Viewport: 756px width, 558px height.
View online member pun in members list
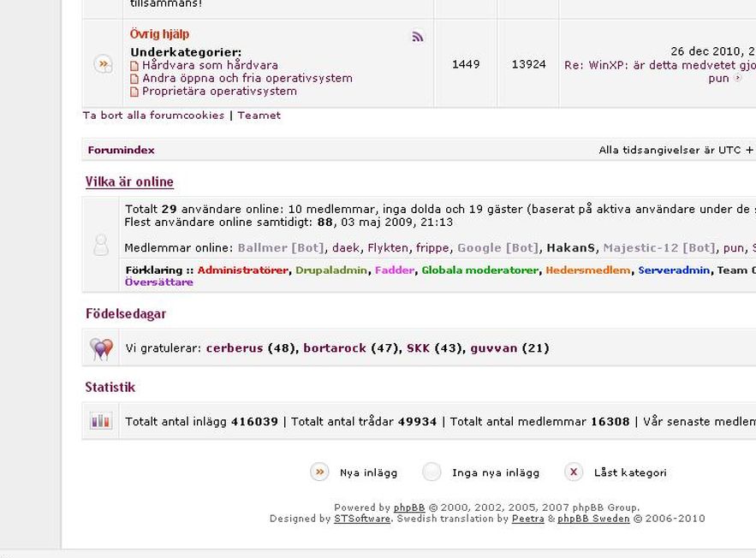[x=734, y=247]
